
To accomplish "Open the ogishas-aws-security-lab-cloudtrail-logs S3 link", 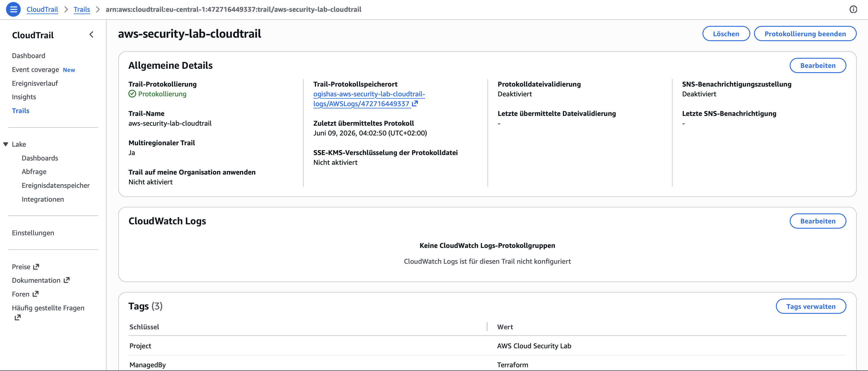I will click(x=369, y=99).
